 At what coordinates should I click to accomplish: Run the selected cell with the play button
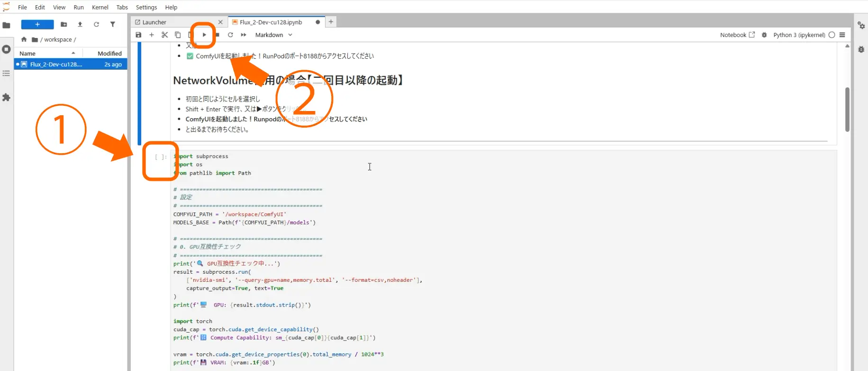click(x=204, y=35)
